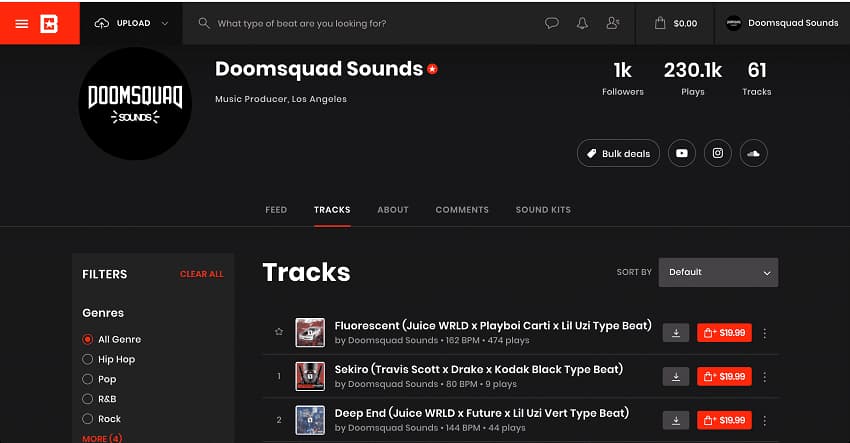
Task: Switch to the About tab
Action: pyautogui.click(x=392, y=210)
